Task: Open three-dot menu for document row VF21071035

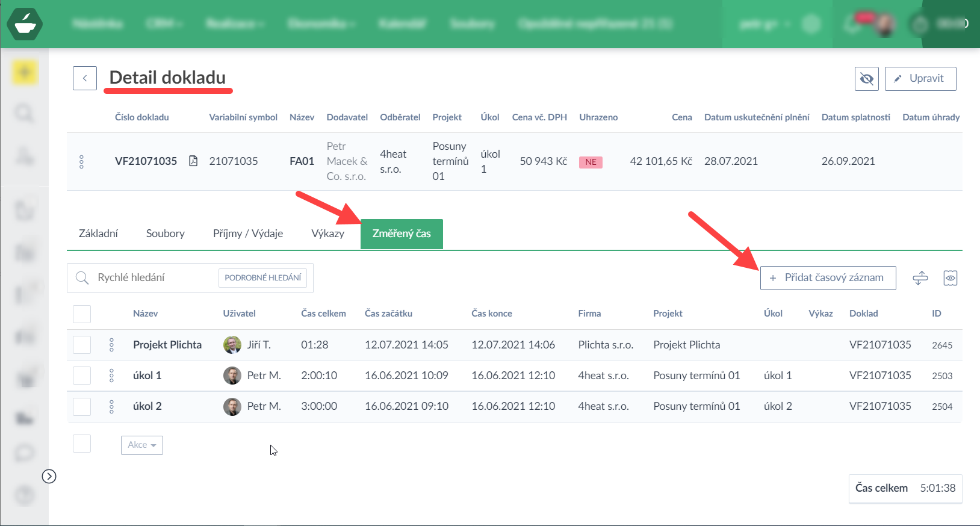Action: pos(82,161)
